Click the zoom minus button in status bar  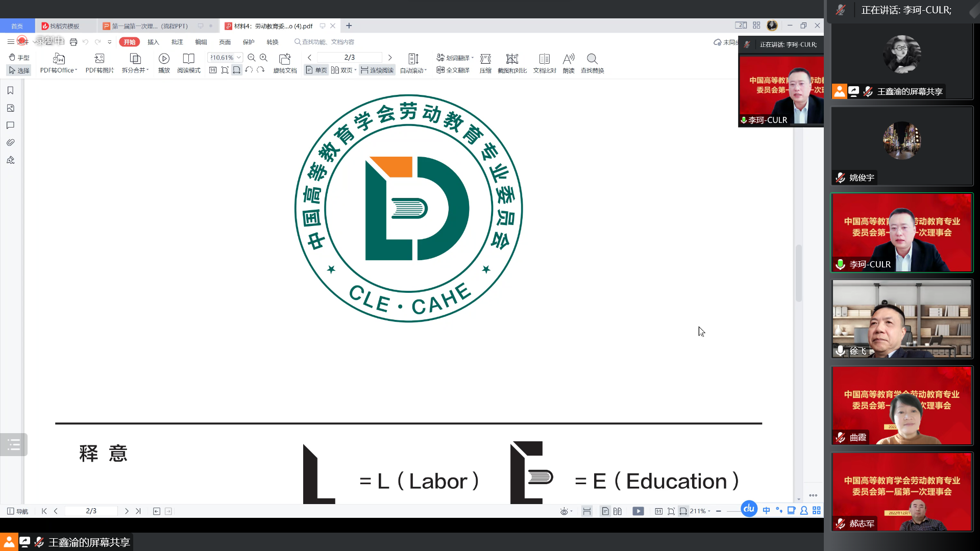(719, 511)
